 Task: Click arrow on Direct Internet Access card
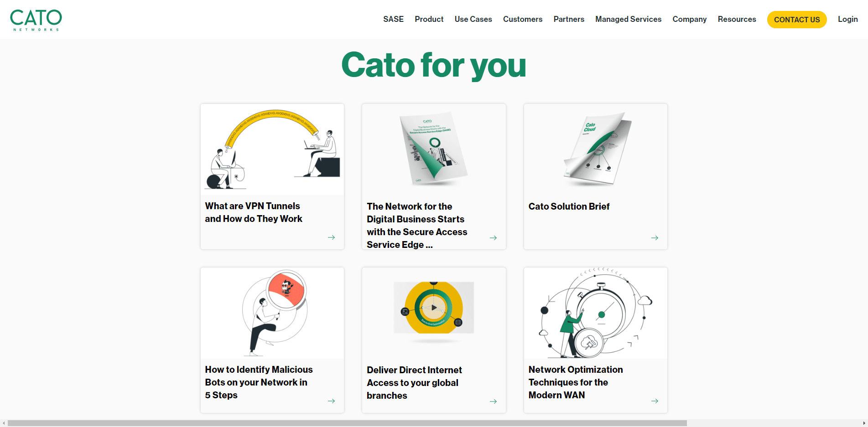[493, 401]
